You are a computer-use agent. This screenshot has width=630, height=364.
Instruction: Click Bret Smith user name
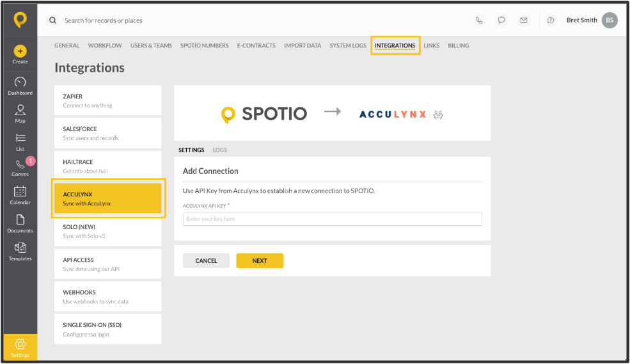click(582, 20)
